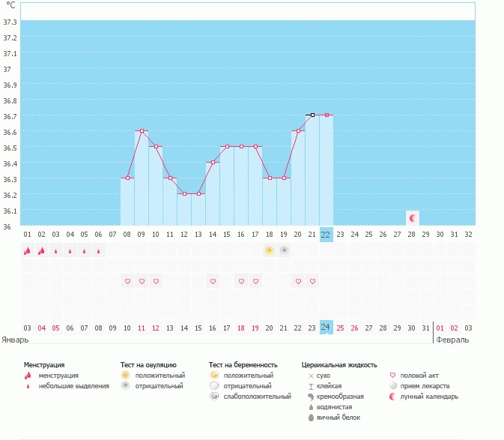Click negative ovulation test icon day 19
The image size is (504, 440).
tap(284, 250)
